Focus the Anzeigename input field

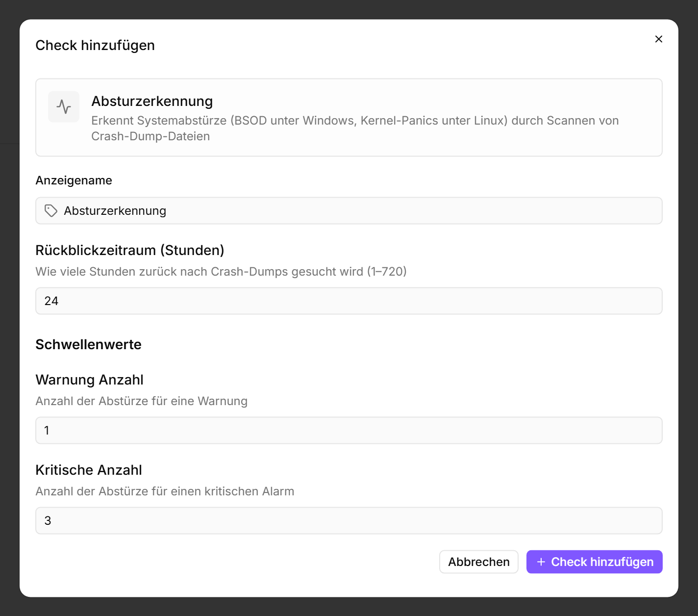click(349, 211)
